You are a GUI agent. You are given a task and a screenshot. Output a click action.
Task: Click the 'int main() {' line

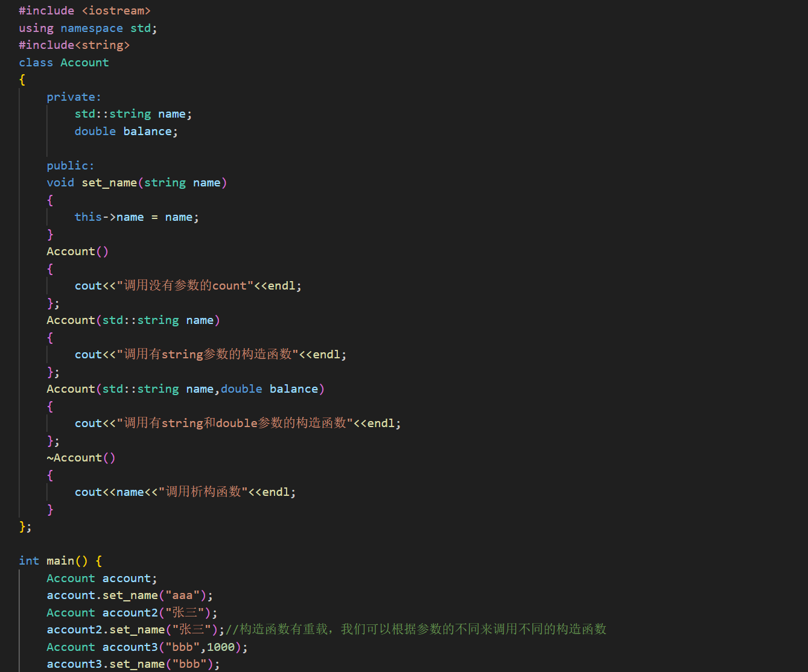click(x=60, y=561)
